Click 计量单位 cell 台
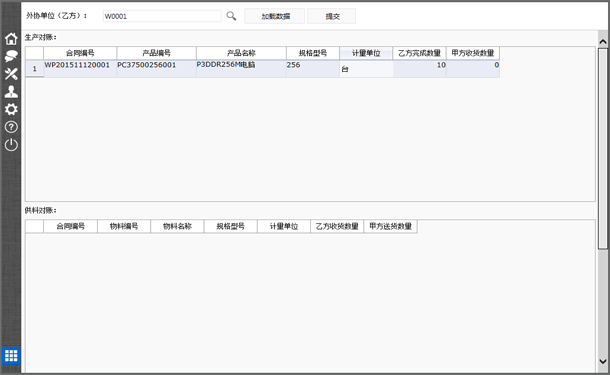 tap(366, 69)
